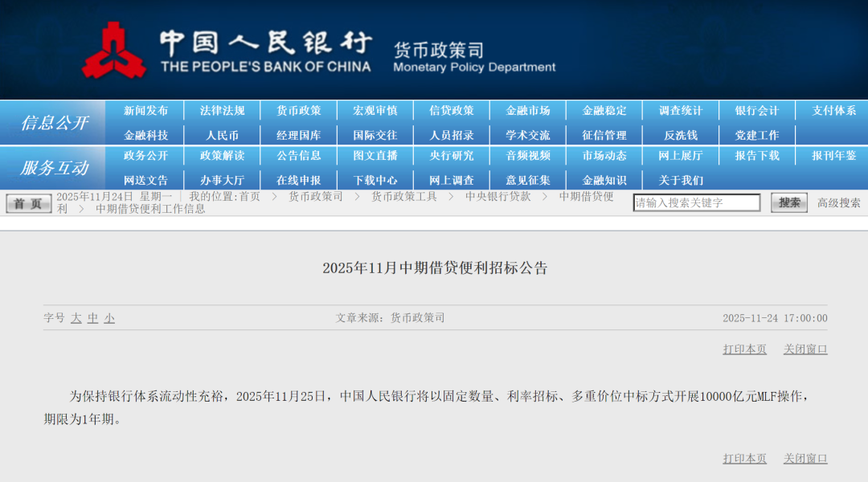The image size is (868, 482).
Task: Open the 关于我们 about us page
Action: tap(680, 179)
